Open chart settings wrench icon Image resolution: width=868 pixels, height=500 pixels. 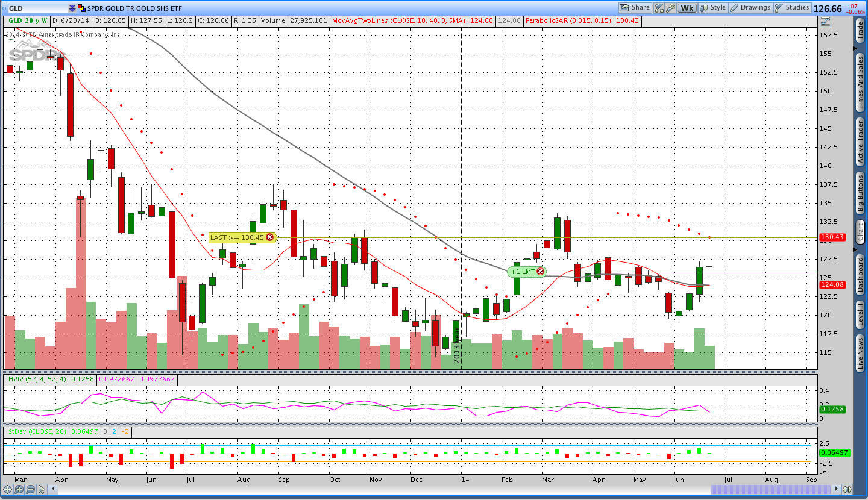(x=670, y=8)
